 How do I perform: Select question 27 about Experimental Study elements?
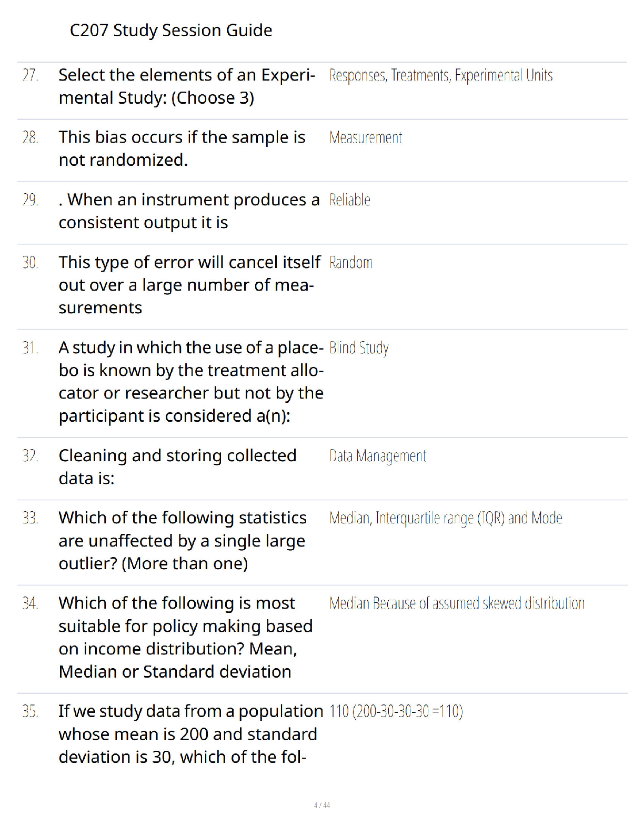[x=187, y=86]
